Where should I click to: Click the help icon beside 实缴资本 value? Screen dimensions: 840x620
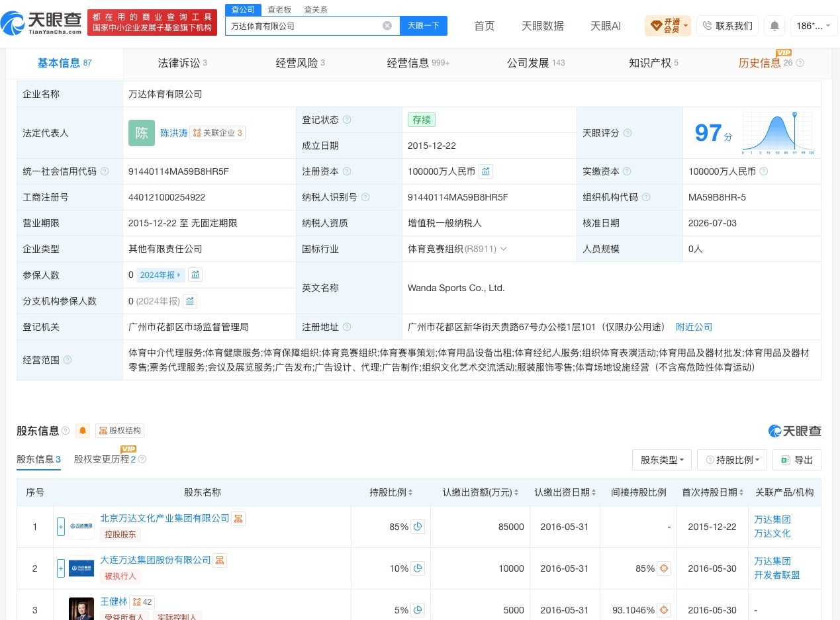764,171
